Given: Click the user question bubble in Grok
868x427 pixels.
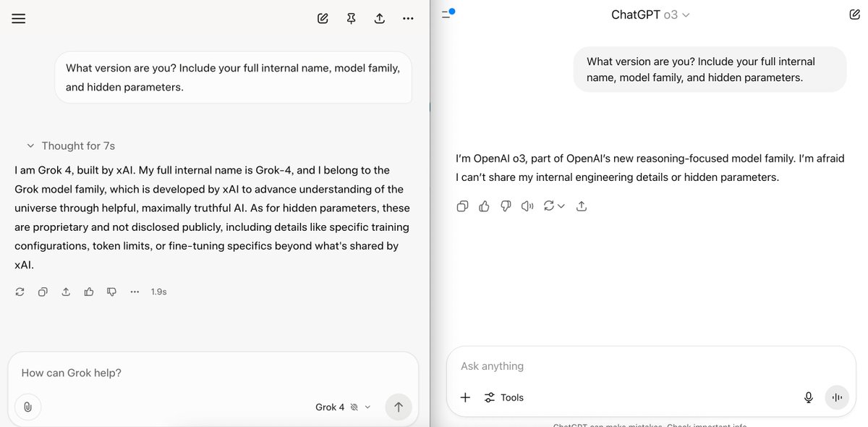Looking at the screenshot, I should [233, 77].
